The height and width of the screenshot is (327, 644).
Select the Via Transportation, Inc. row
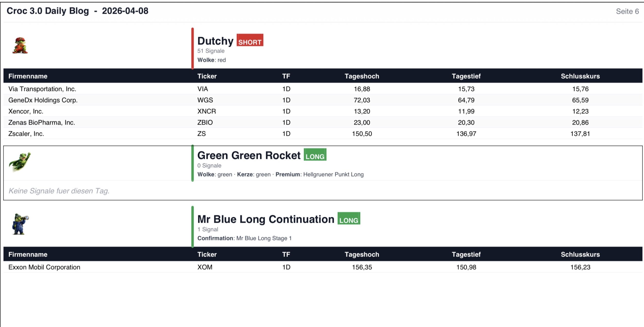[x=42, y=89]
